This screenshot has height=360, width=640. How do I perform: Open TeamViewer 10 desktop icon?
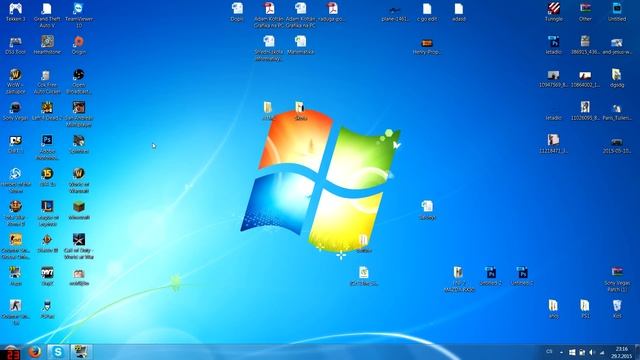(79, 15)
